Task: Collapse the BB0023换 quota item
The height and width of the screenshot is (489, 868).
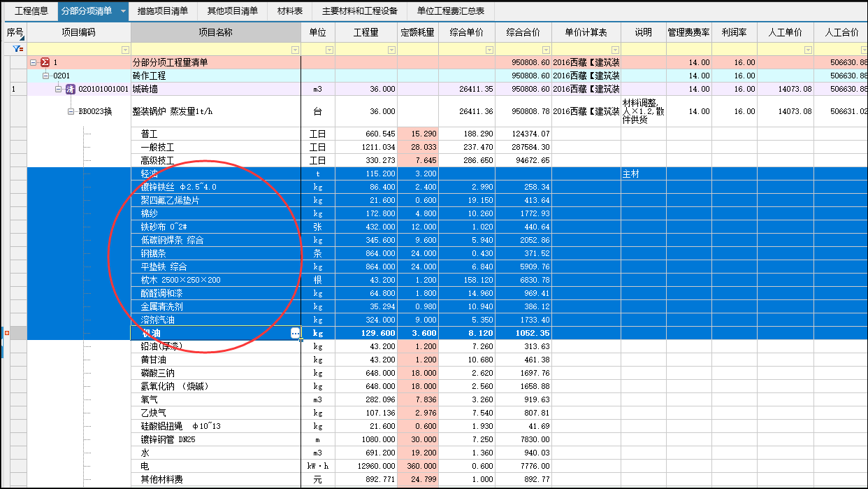Action: coord(71,111)
